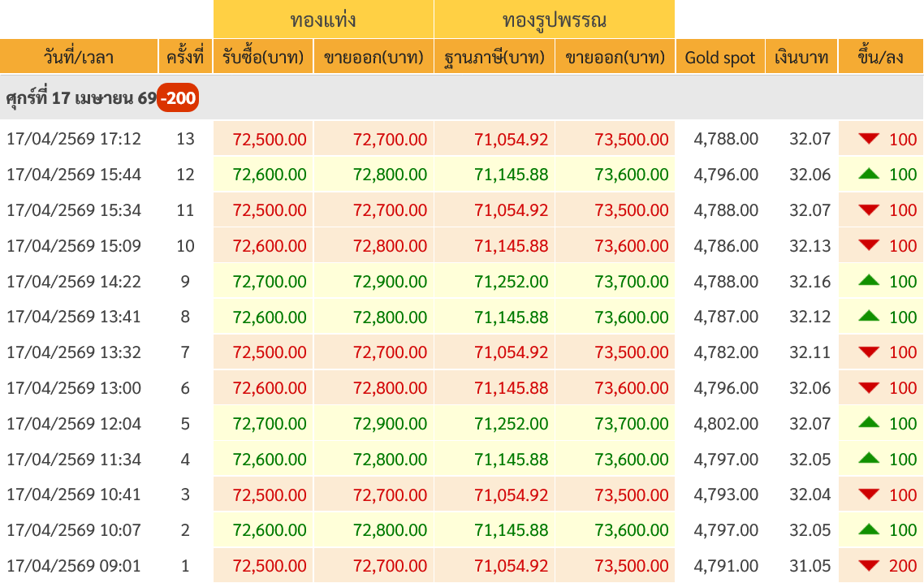This screenshot has width=924, height=583.
Task: Click the red down arrow for 15:09 update
Action: 869,245
